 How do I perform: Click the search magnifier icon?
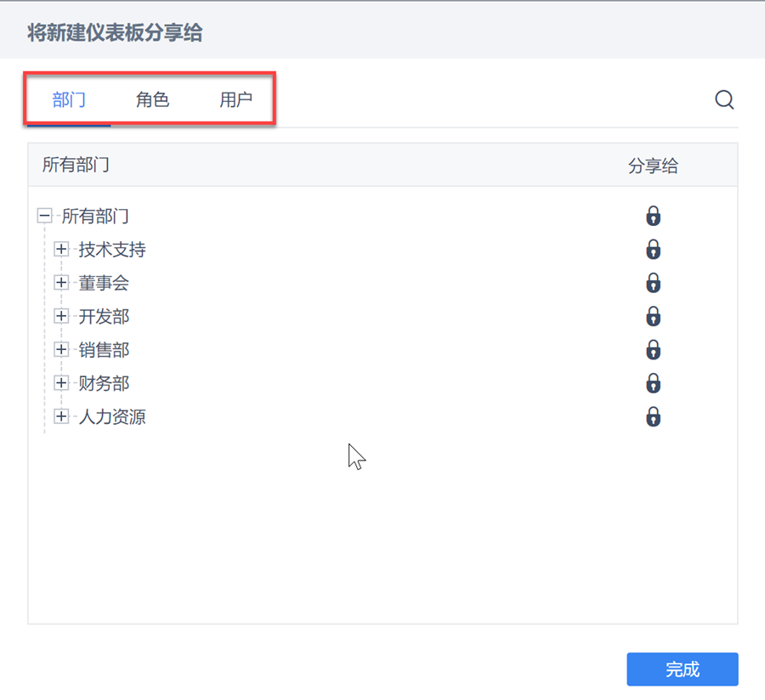click(x=724, y=100)
